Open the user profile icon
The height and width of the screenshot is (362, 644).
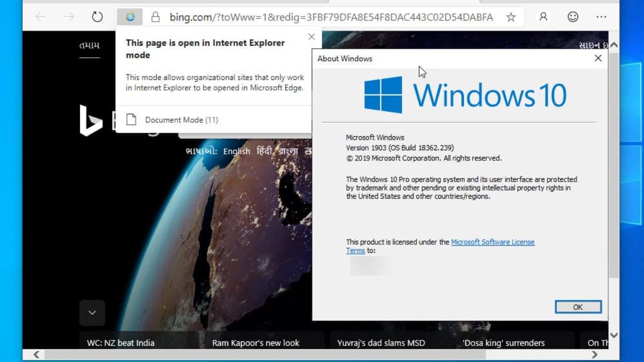coord(543,17)
